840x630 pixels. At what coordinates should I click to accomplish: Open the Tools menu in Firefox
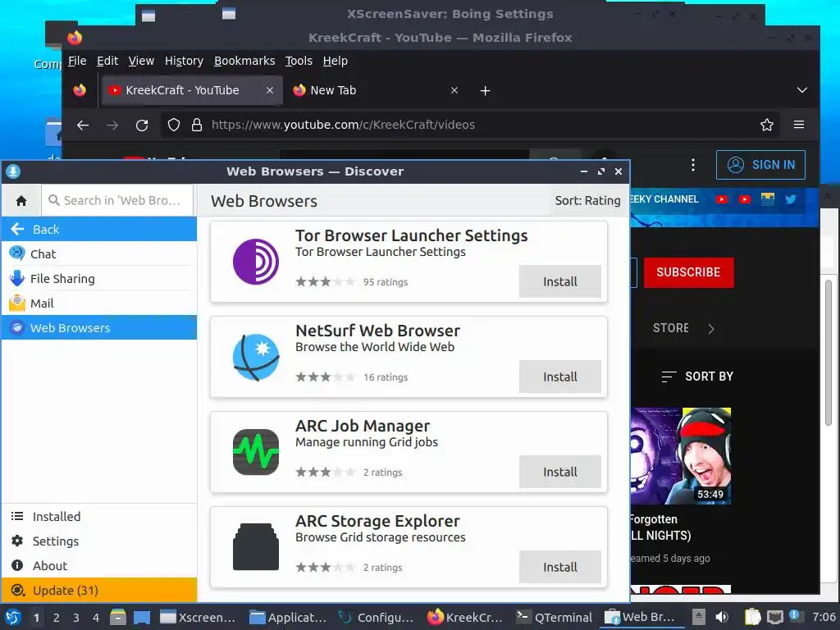click(299, 61)
